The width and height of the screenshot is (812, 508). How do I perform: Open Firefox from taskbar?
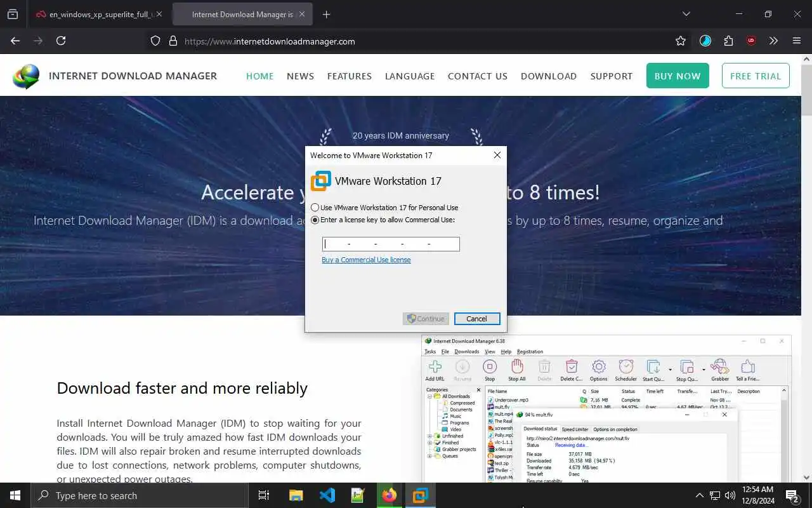click(389, 495)
